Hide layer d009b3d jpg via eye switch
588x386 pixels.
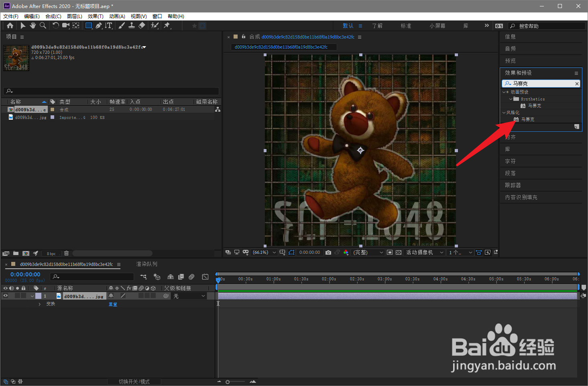coord(6,296)
